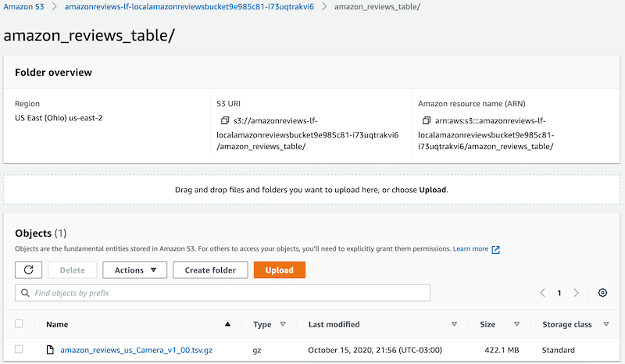Click the October 15, 2020 modified date
Image resolution: width=625 pixels, height=364 pixels.
point(375,350)
